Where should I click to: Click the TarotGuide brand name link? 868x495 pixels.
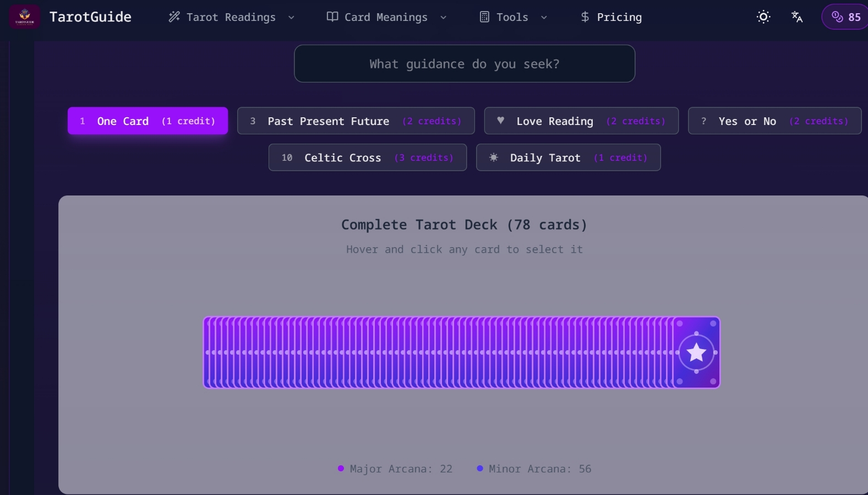[90, 17]
